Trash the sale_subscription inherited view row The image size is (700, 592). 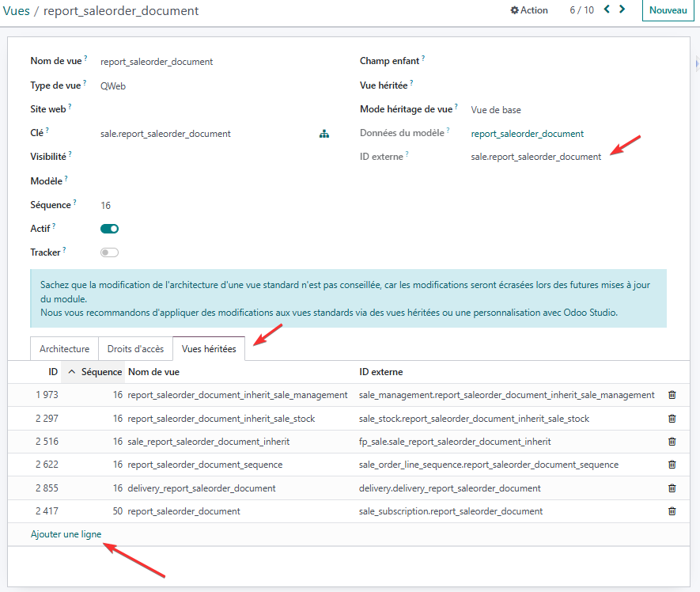point(672,511)
